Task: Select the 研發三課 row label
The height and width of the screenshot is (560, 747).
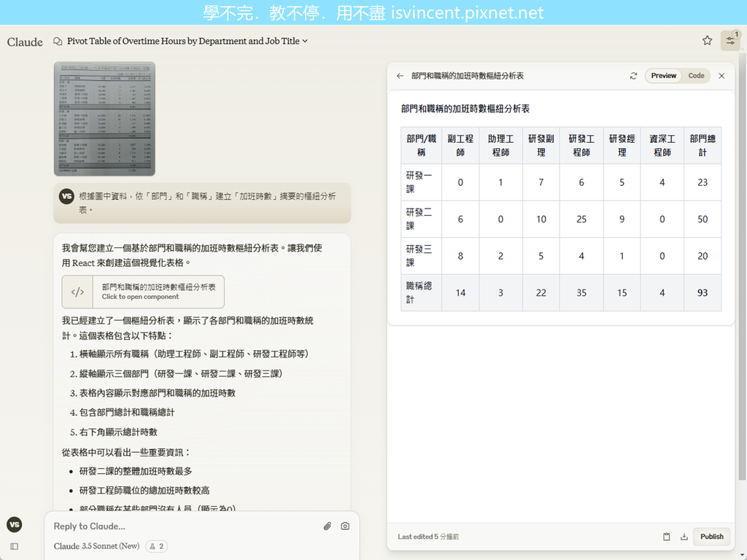Action: pyautogui.click(x=421, y=256)
